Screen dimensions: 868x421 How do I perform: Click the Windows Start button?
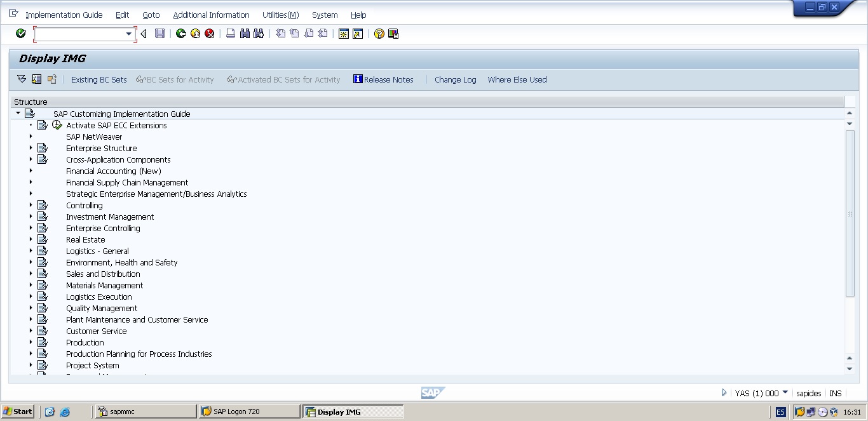[x=18, y=411]
